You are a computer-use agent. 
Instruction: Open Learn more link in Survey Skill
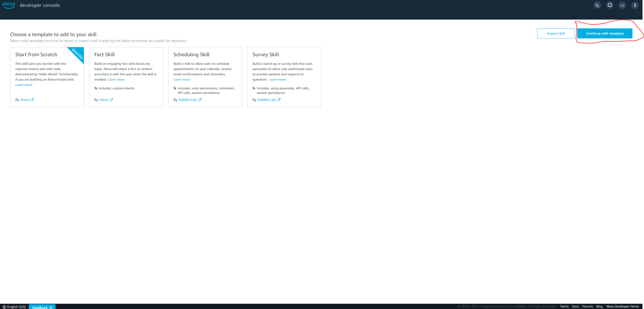click(x=278, y=80)
